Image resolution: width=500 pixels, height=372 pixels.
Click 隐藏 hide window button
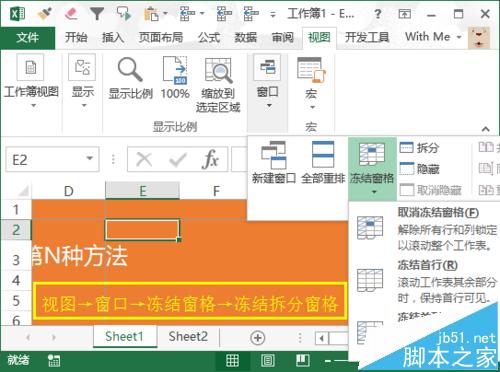[419, 169]
